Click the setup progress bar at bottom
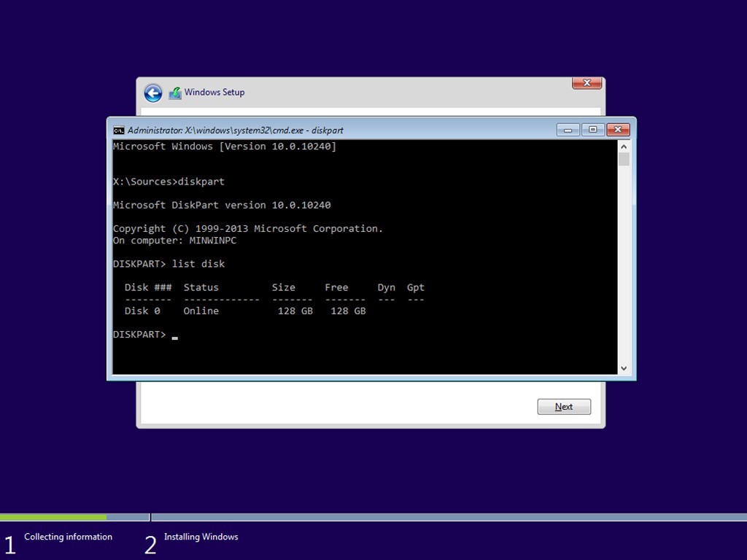 (x=373, y=517)
